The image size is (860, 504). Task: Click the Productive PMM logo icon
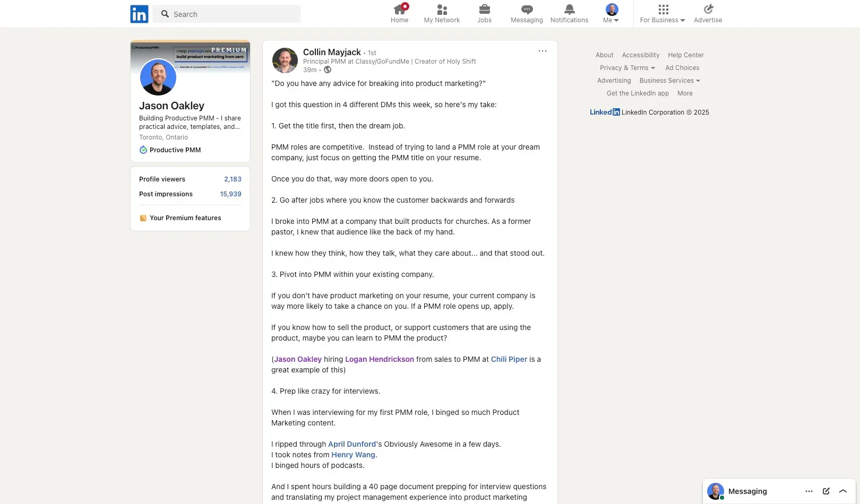point(143,150)
